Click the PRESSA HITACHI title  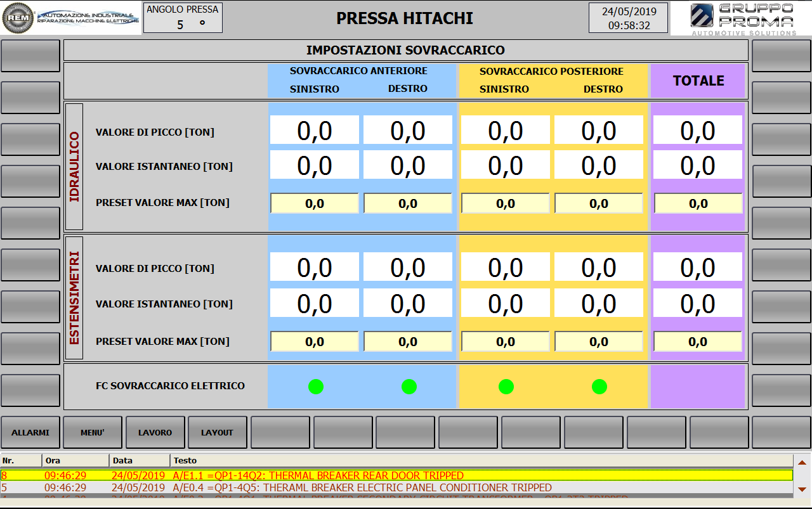point(405,18)
